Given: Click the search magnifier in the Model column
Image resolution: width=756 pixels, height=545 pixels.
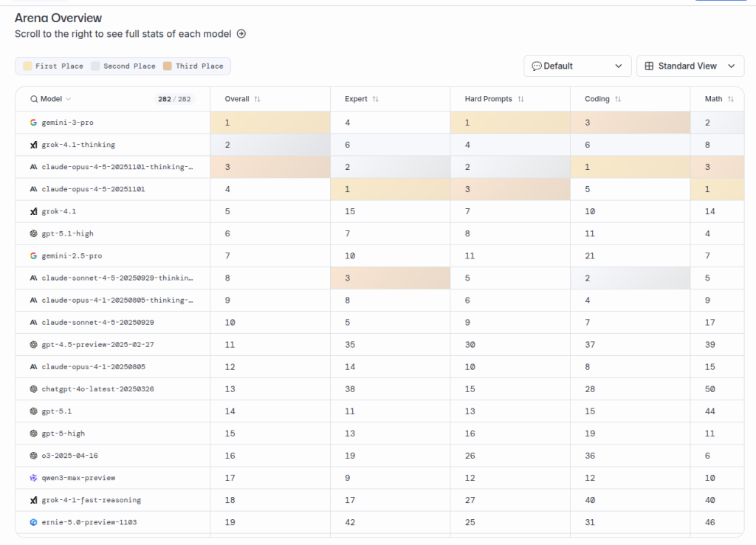Looking at the screenshot, I should [35, 98].
